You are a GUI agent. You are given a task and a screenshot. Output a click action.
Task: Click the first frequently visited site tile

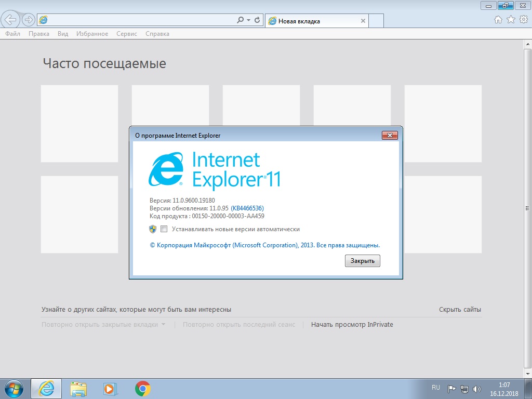point(79,124)
